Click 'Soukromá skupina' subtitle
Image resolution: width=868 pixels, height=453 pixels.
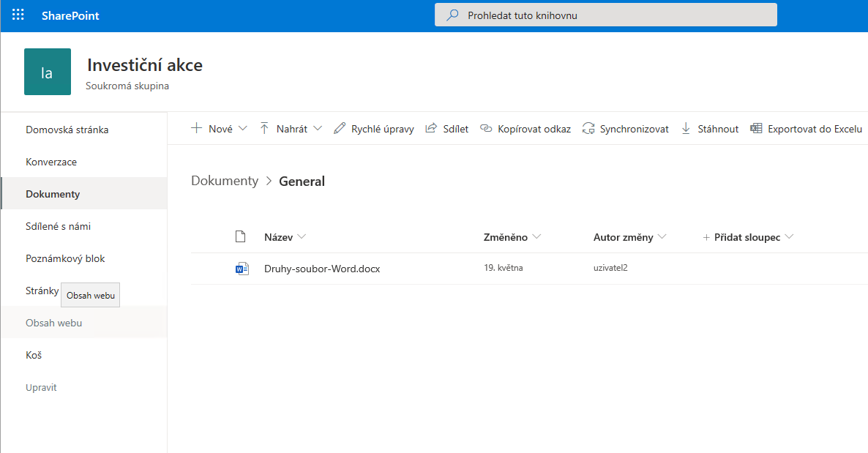(x=127, y=86)
